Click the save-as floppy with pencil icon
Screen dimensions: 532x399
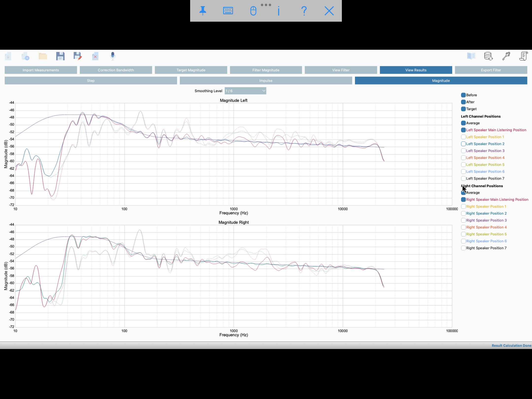(x=78, y=56)
